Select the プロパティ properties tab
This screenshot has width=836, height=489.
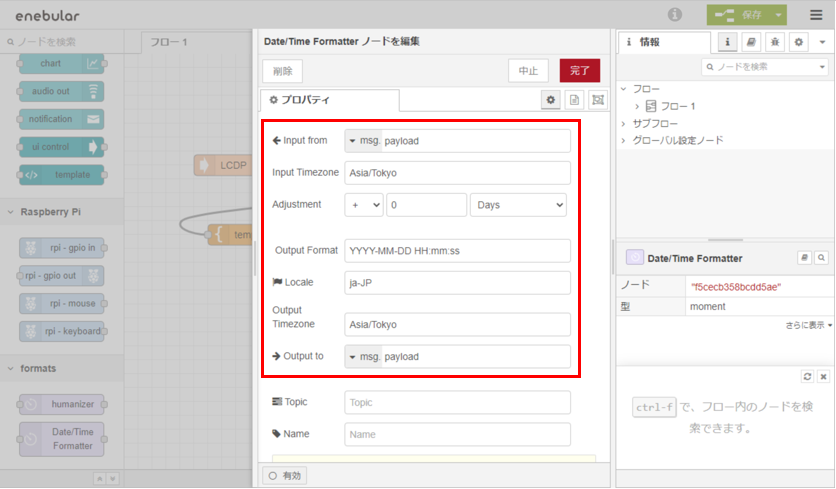coord(329,100)
